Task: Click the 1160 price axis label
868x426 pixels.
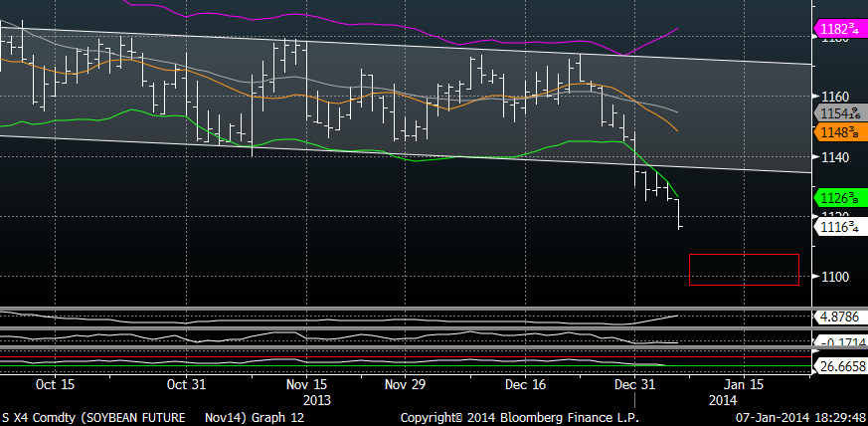Action: (833, 98)
